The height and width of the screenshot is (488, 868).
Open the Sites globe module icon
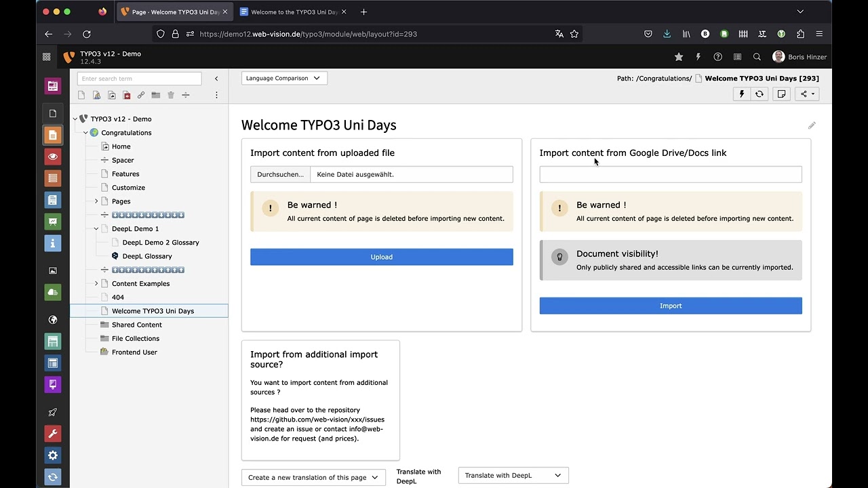click(x=53, y=320)
